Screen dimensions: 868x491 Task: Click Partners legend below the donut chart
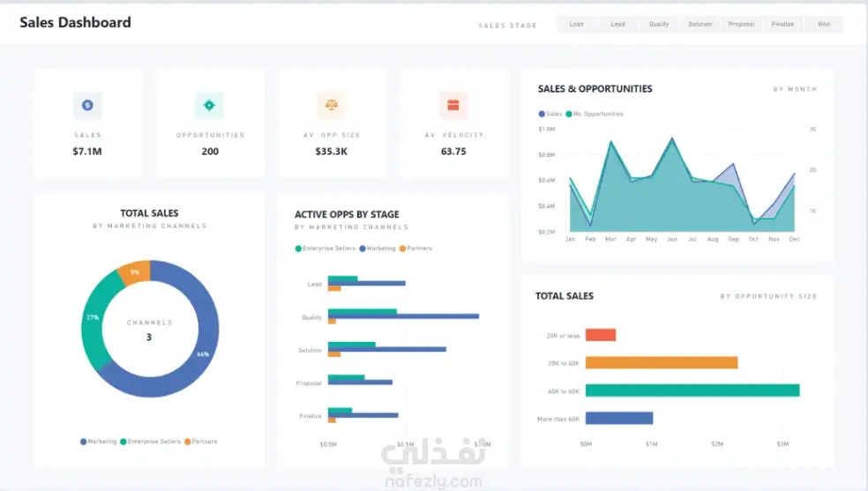pos(201,442)
